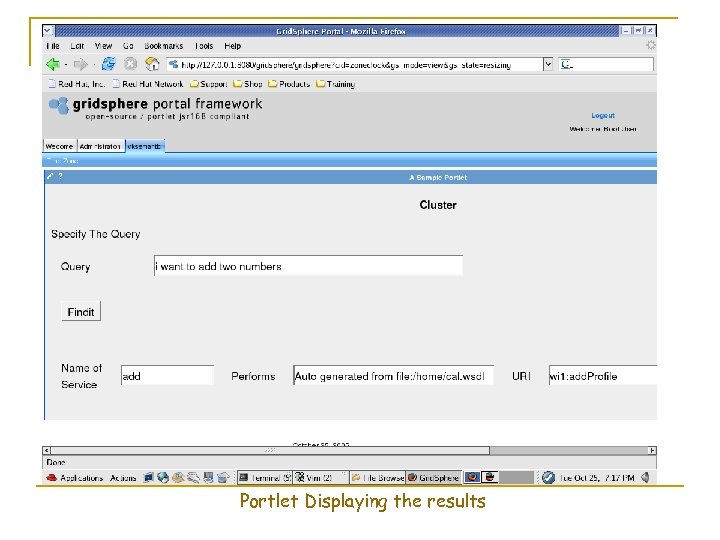Open the portlet help question-mark icon
This screenshot has height=540, width=720.
[60, 176]
